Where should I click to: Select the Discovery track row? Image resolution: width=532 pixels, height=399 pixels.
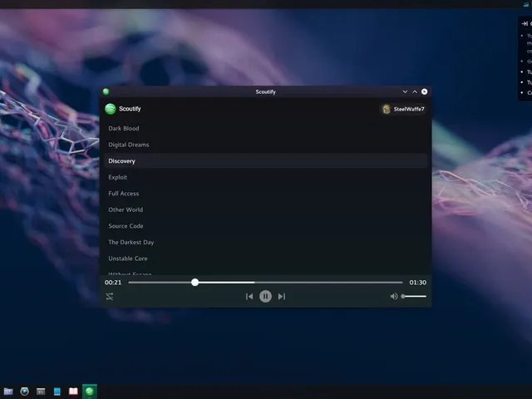tap(266, 160)
